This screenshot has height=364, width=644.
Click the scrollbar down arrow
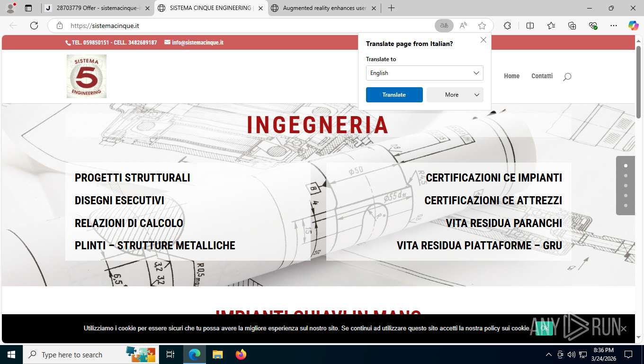click(638, 337)
